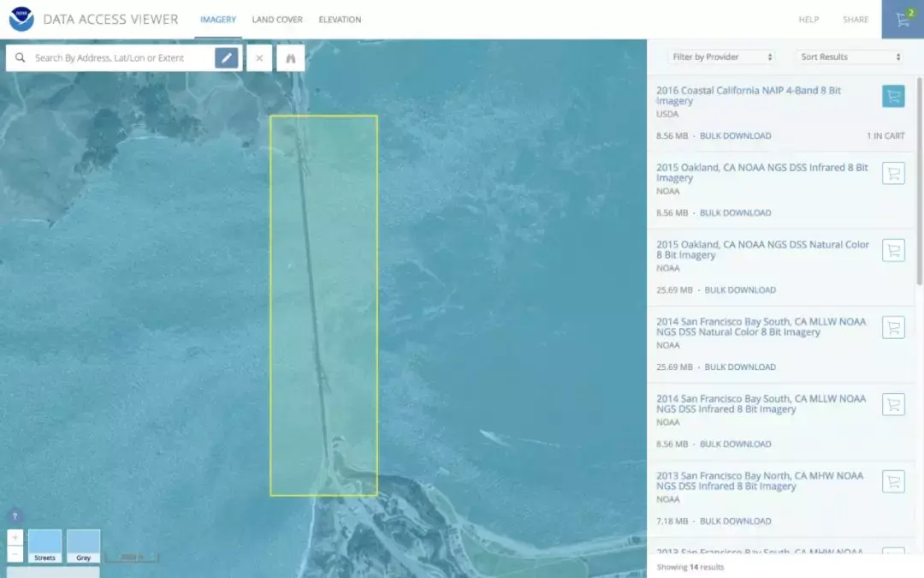Viewport: 924px width, 578px height.
Task: Click the magnifying glass search icon
Action: click(21, 57)
